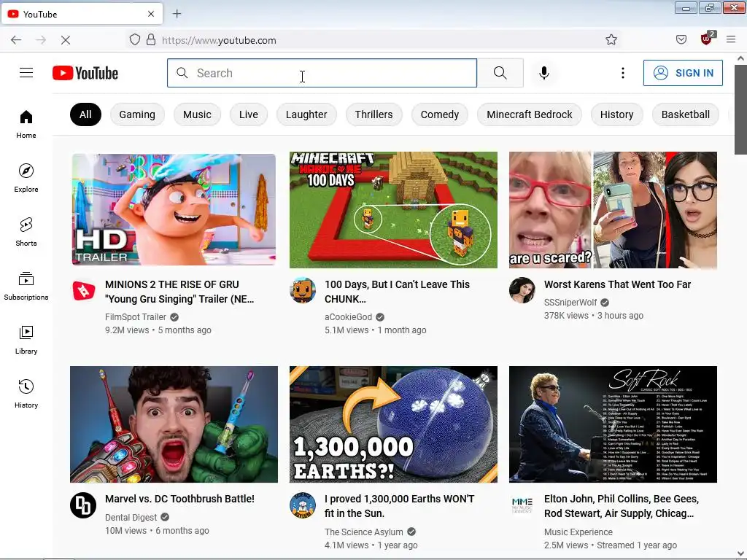Select the Minecraft Bedrock filter chip
The height and width of the screenshot is (560, 747).
tap(530, 114)
